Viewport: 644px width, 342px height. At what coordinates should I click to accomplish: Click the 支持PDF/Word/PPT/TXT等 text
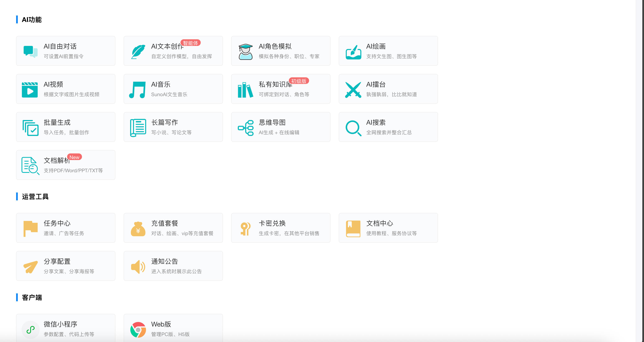point(73,171)
